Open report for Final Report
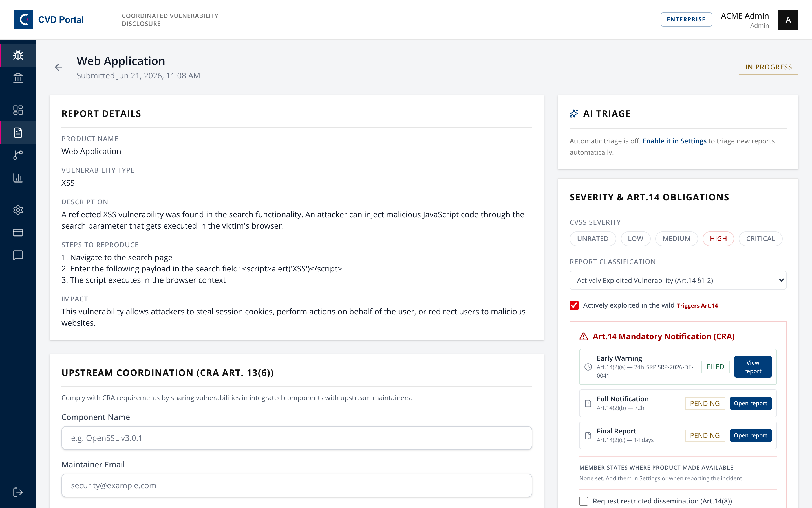Image resolution: width=812 pixels, height=508 pixels. (x=751, y=436)
